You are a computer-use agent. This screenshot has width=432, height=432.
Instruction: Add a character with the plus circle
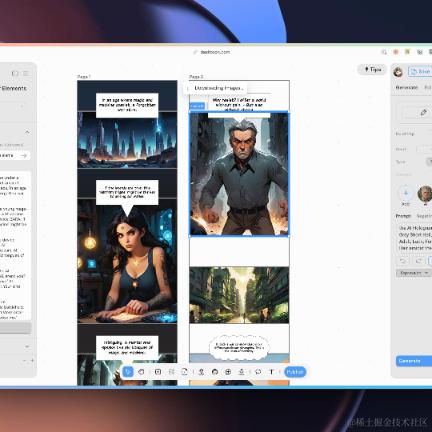[406, 193]
